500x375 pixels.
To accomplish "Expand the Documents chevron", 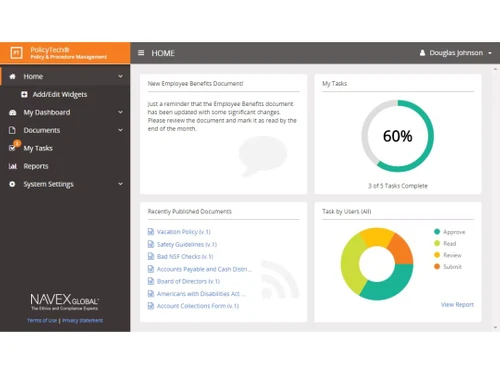I will (120, 130).
